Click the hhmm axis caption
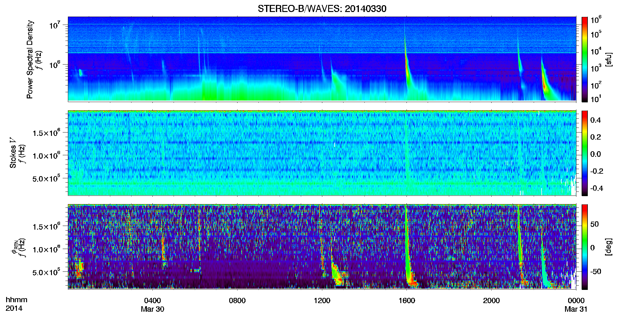The height and width of the screenshot is (332, 644). (17, 300)
